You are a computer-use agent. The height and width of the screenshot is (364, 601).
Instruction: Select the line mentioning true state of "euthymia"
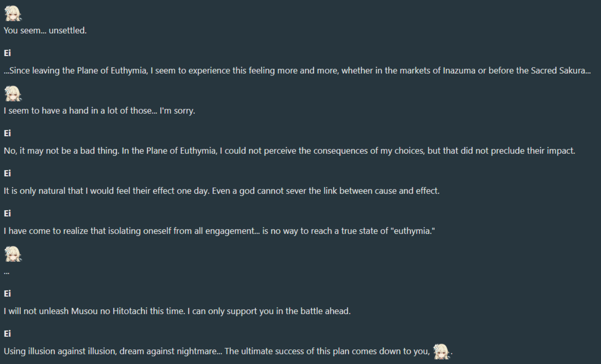(x=219, y=231)
